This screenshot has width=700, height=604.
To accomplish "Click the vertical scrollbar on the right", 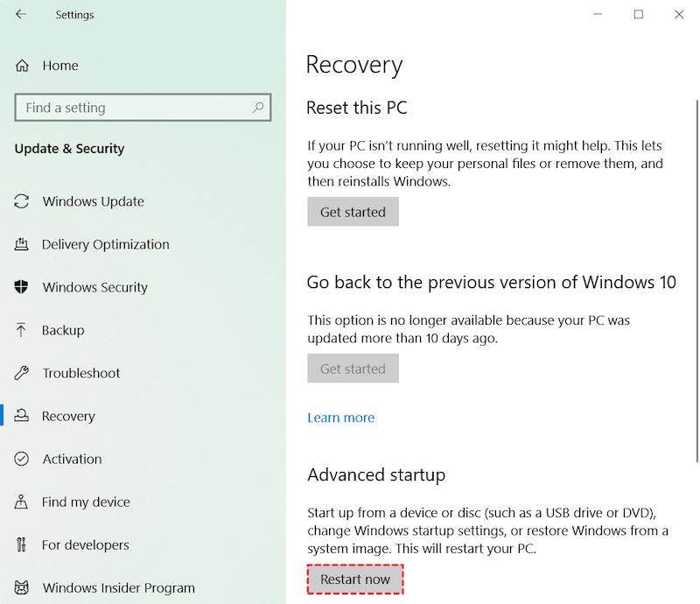I will click(696, 282).
